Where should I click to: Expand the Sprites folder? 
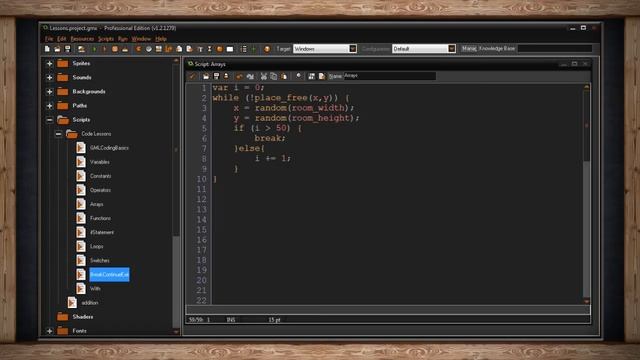click(49, 64)
